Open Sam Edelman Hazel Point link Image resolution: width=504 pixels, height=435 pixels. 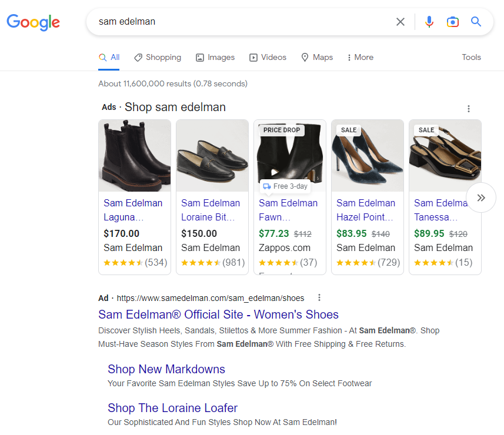click(x=366, y=210)
